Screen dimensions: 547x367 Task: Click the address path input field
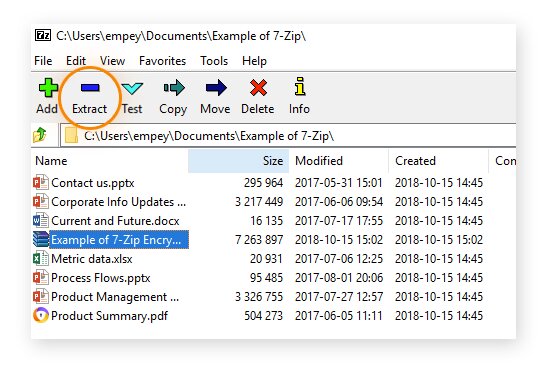(288, 135)
